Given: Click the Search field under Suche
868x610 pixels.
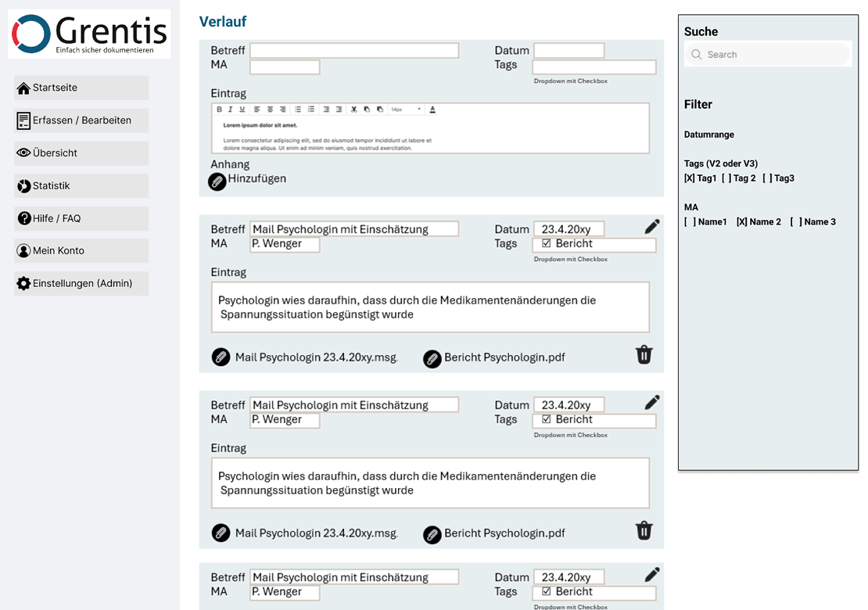Looking at the screenshot, I should coord(767,55).
